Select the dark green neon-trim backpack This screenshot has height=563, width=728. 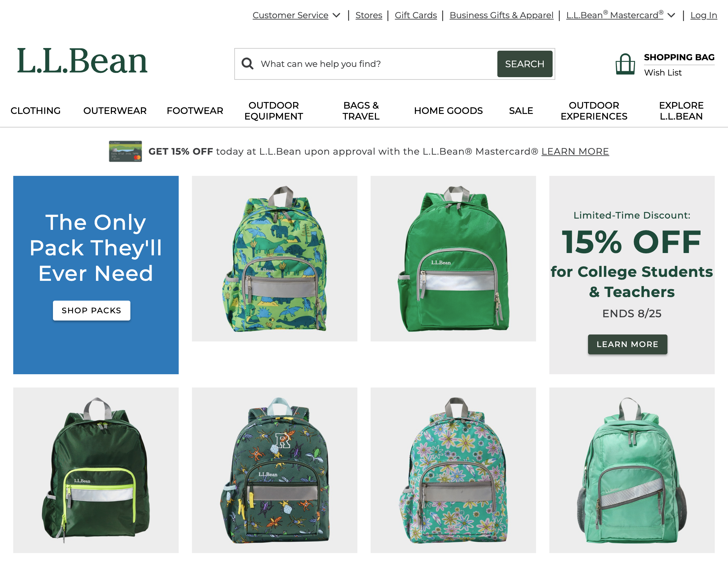pyautogui.click(x=96, y=470)
